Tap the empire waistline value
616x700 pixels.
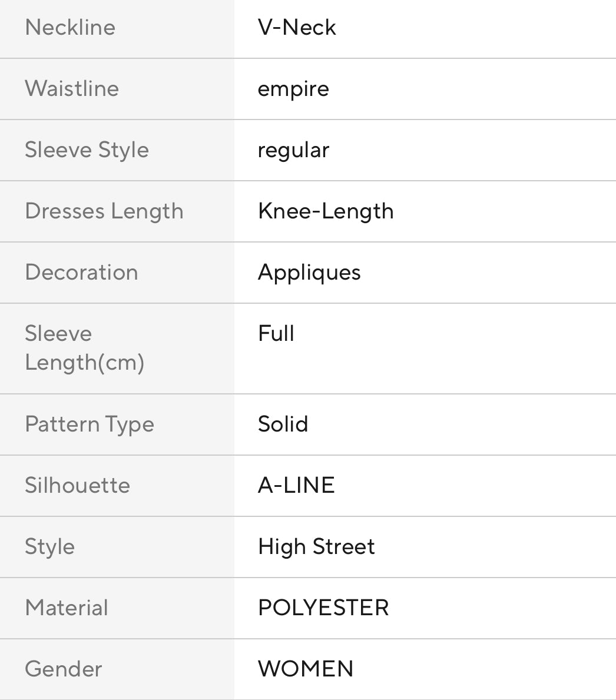293,89
